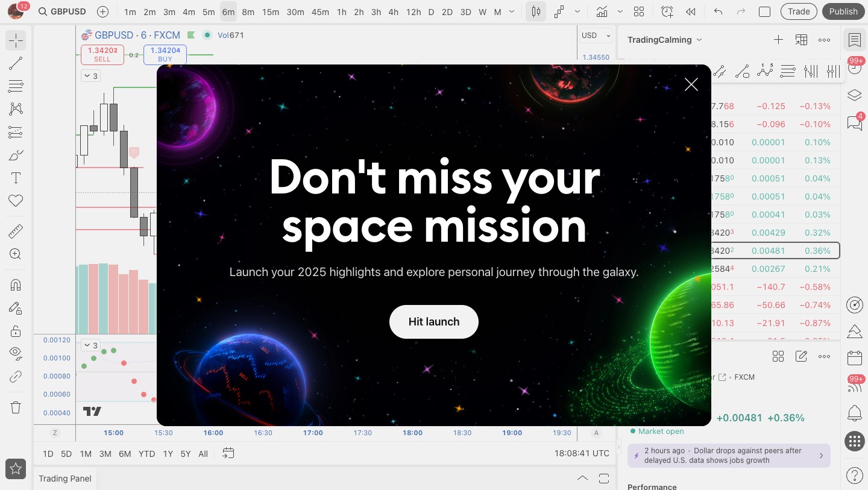Click the 1.34204 BUY button
This screenshot has height=490, width=868.
tap(165, 54)
